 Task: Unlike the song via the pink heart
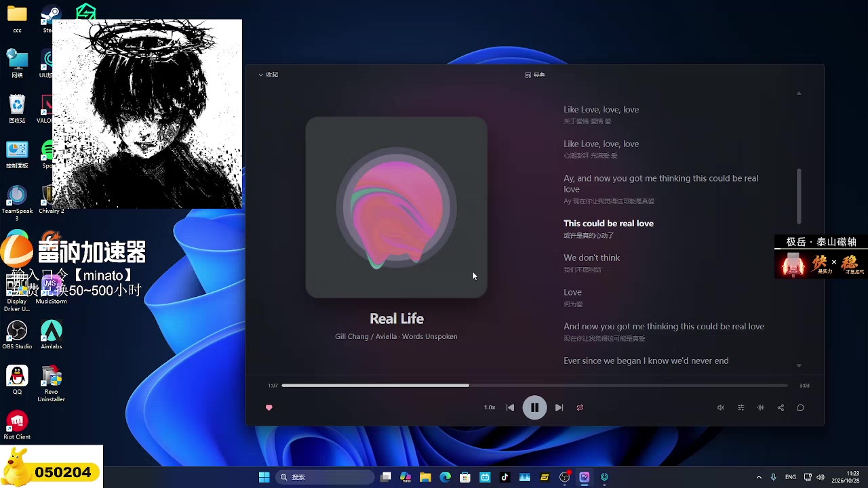(269, 407)
